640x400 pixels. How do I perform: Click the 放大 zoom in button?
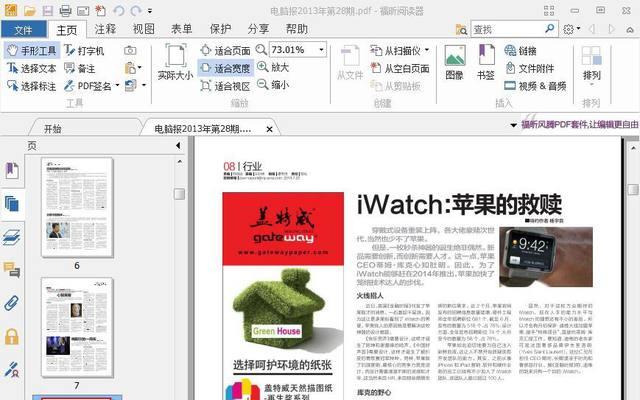pyautogui.click(x=273, y=67)
